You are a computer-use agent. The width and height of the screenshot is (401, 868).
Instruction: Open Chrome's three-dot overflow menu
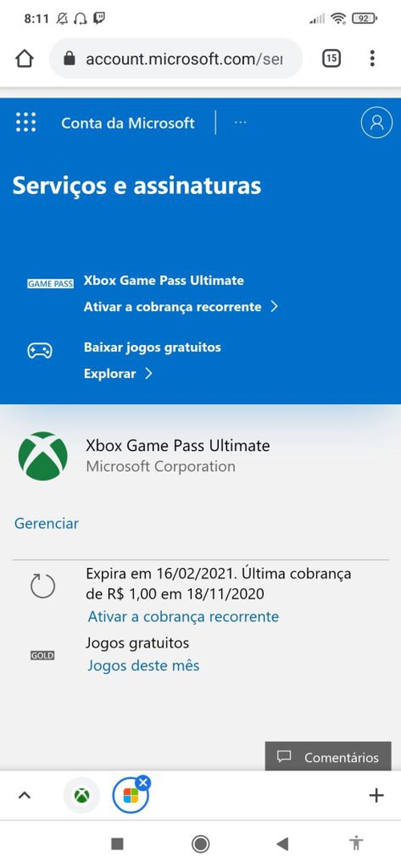[x=372, y=58]
